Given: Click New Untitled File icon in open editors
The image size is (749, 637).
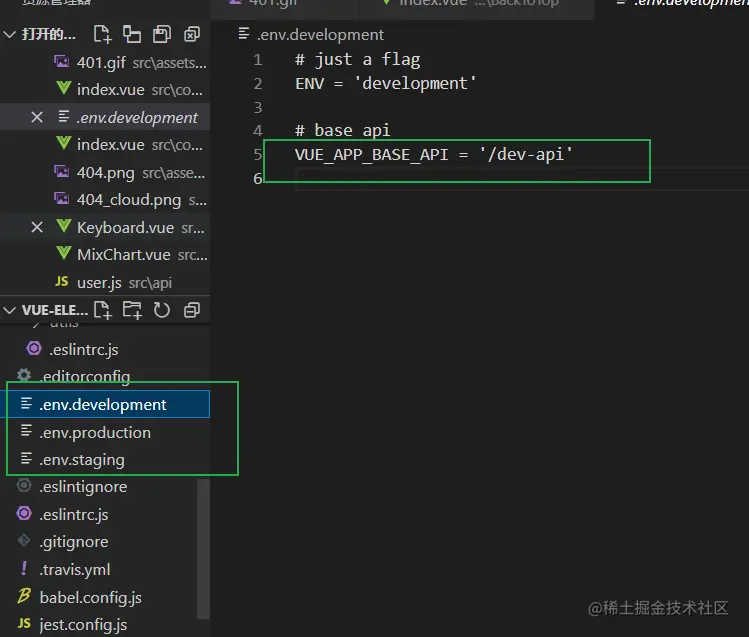Looking at the screenshot, I should (102, 34).
